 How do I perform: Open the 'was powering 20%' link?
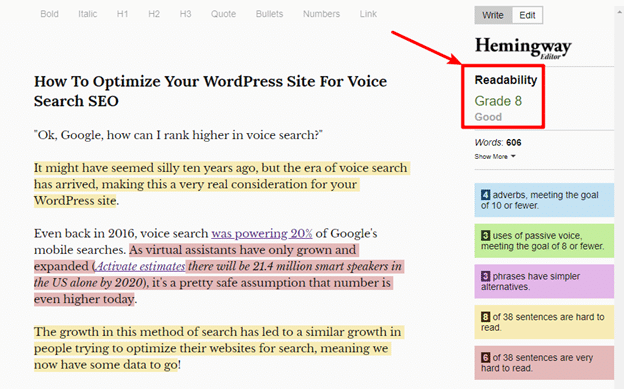(x=261, y=233)
